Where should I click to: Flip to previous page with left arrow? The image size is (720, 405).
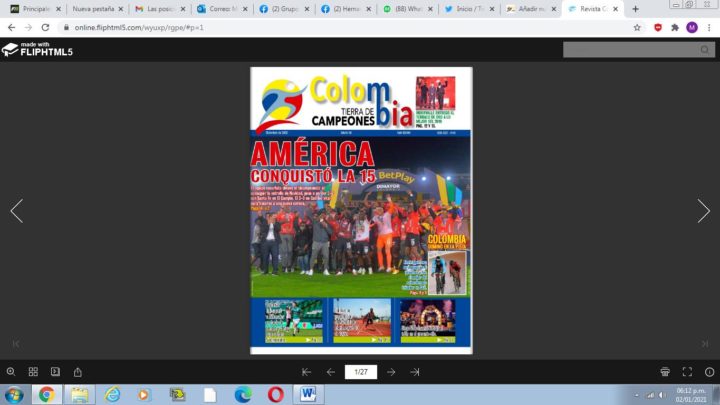(17, 211)
